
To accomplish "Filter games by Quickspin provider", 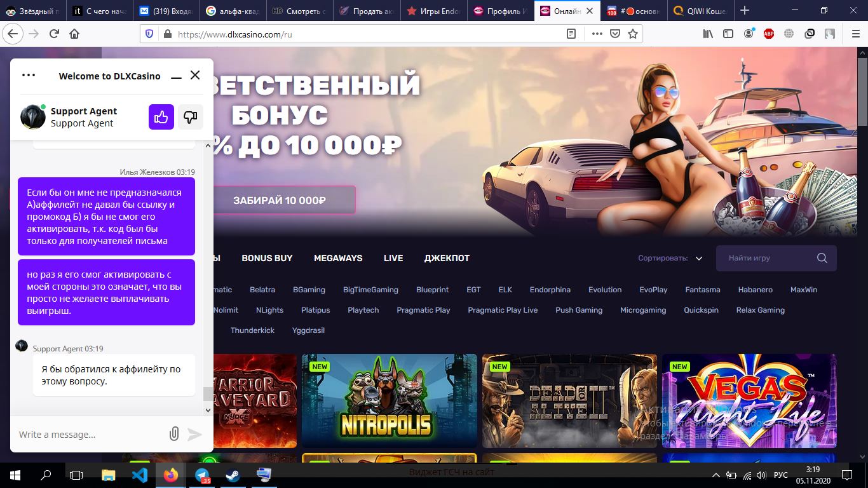I will click(x=701, y=310).
